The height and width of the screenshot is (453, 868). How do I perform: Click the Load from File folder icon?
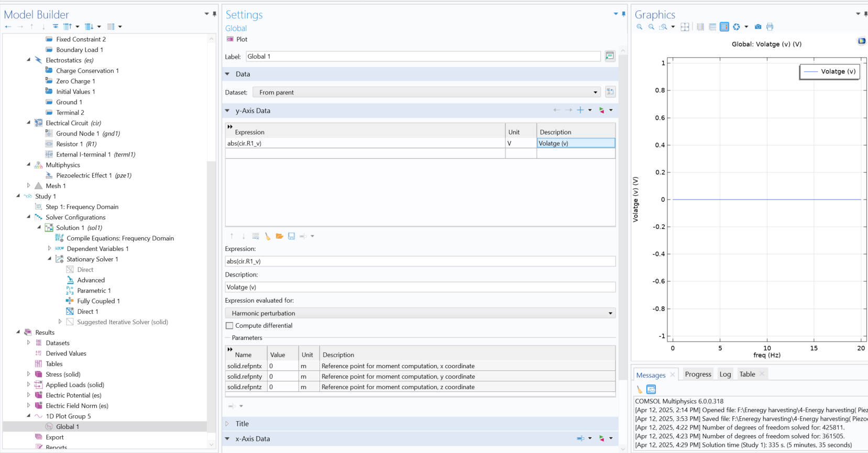(280, 236)
